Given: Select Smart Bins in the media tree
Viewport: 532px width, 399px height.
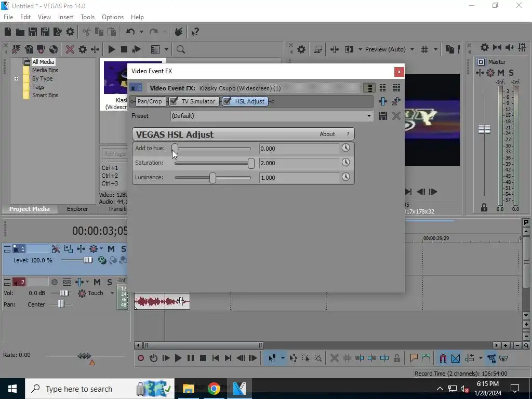Looking at the screenshot, I should point(45,96).
